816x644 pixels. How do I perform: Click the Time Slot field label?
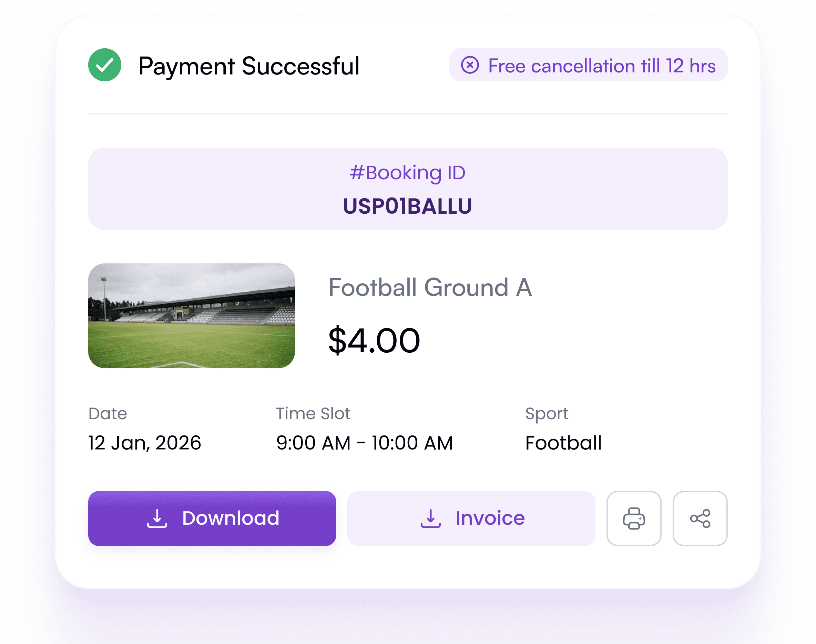point(313,413)
